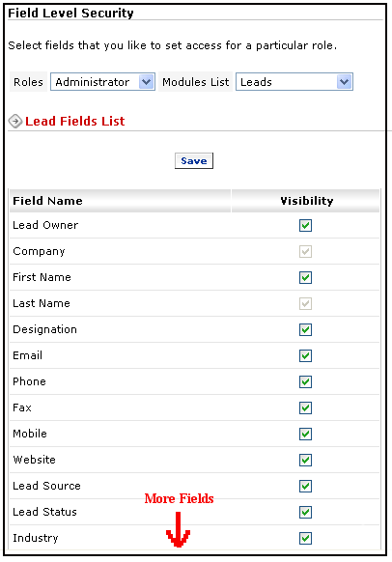Image resolution: width=392 pixels, height=562 pixels.
Task: Click the Lead Fields List heading
Action: tap(75, 121)
